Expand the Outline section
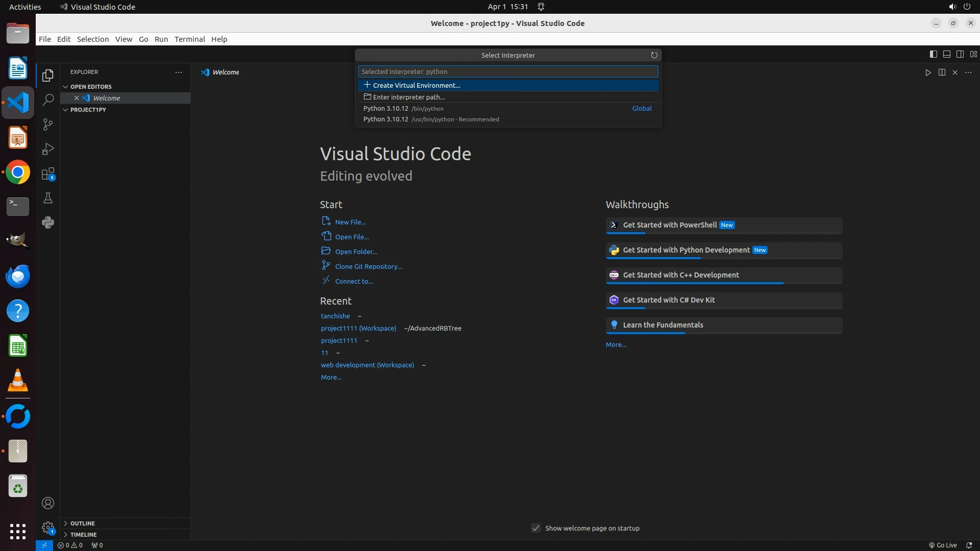 tap(82, 523)
